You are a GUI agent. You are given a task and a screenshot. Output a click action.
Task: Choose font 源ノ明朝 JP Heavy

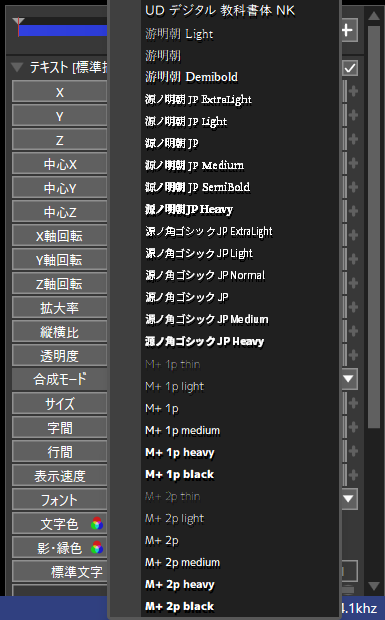click(189, 209)
